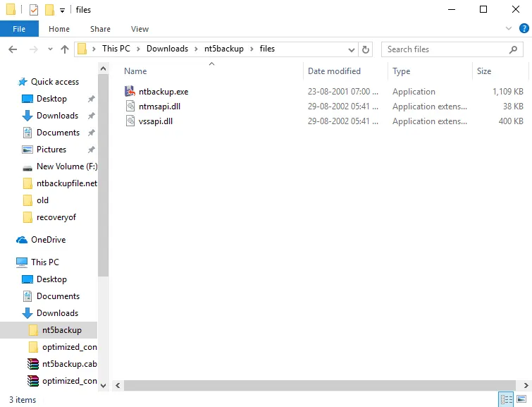Sort by the Date modified column
The width and height of the screenshot is (532, 407).
[x=334, y=71]
